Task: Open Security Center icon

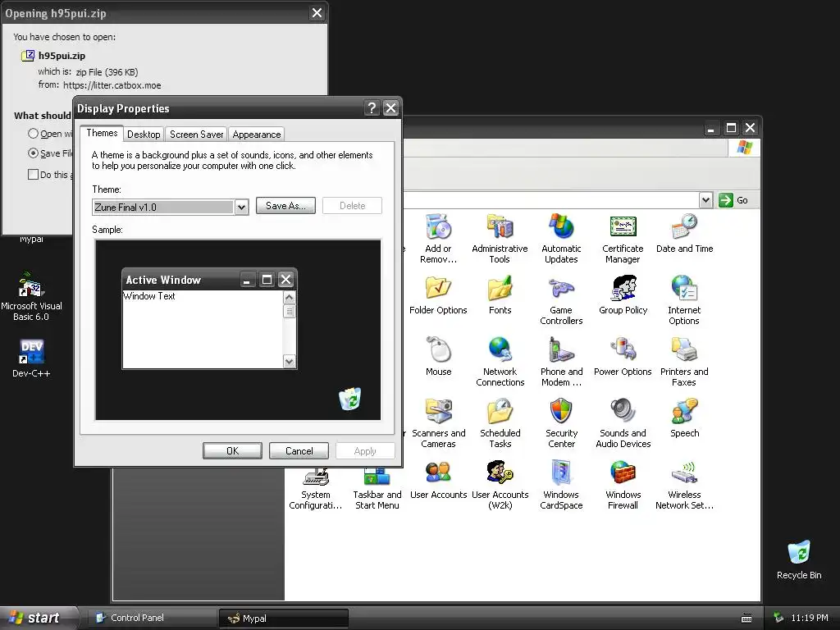Action: click(x=561, y=412)
